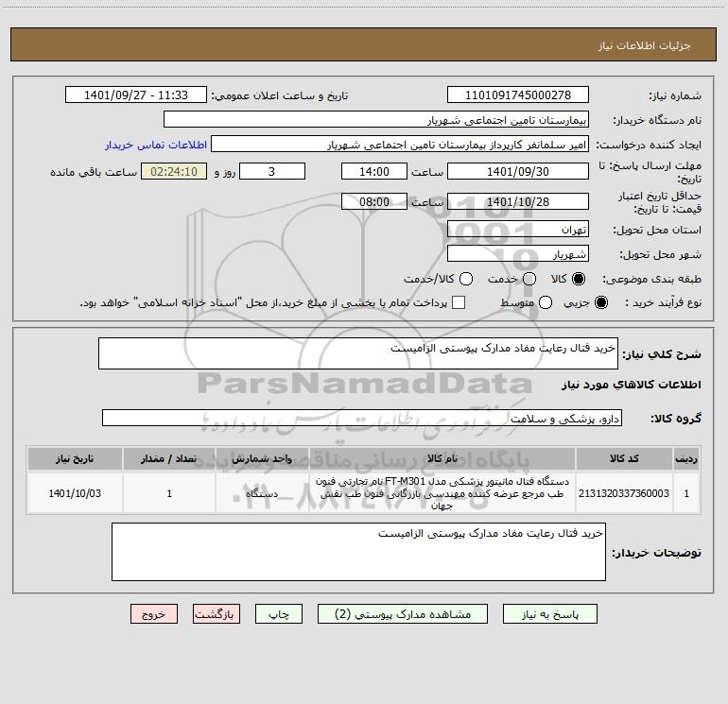Click the delivery province field تهران

click(x=518, y=229)
